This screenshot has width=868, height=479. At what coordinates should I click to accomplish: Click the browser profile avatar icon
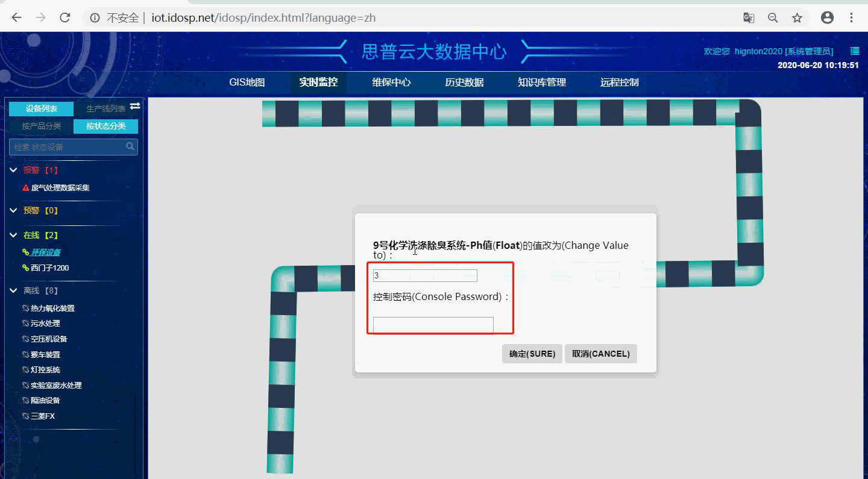[827, 17]
